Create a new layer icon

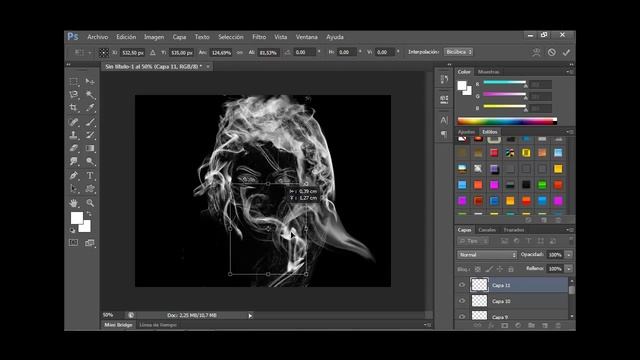point(544,325)
